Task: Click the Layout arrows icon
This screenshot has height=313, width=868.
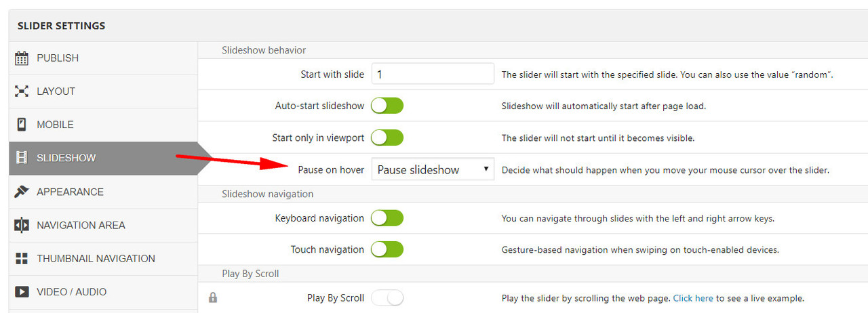Action: click(22, 91)
